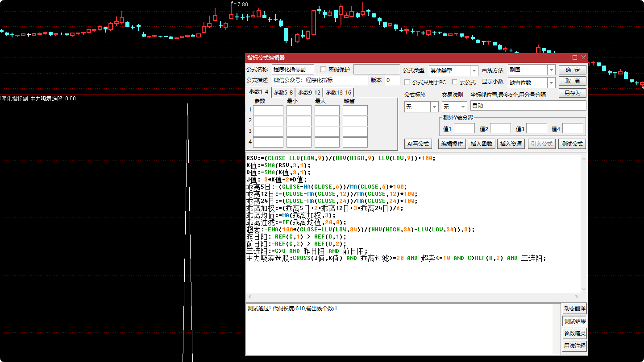Click the 版本 number field
This screenshot has width=644, height=362.
(392, 80)
